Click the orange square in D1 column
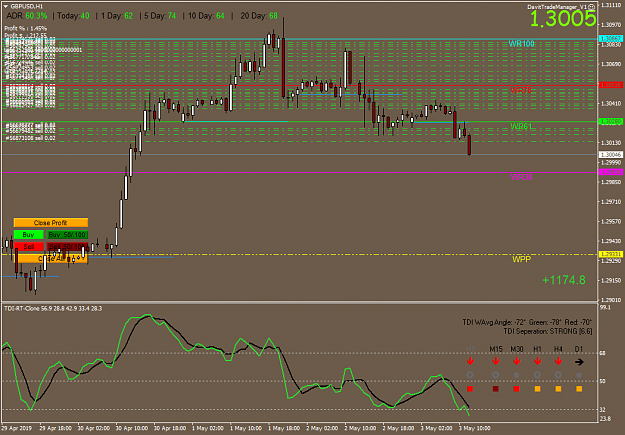Screen dimensions: 625x435 579,388
